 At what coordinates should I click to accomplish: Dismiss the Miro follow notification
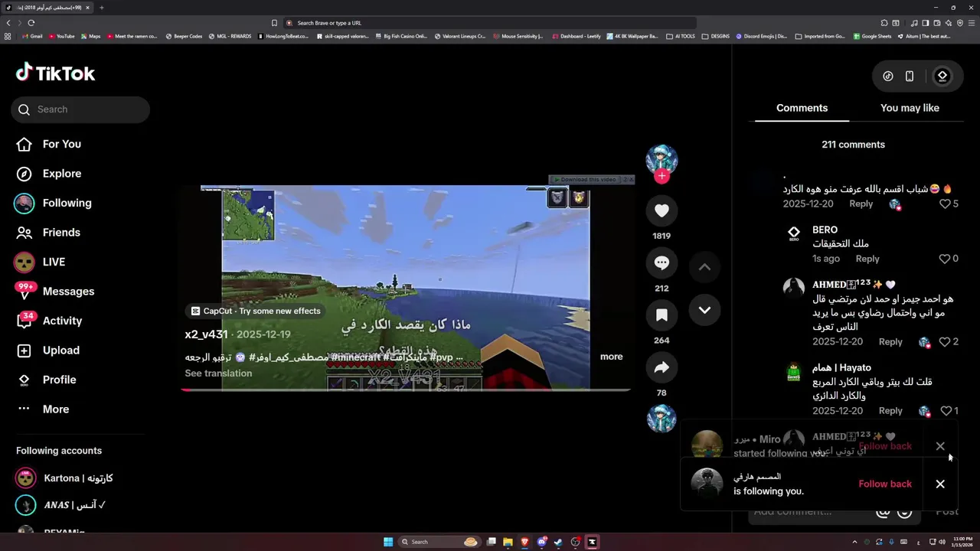click(940, 446)
